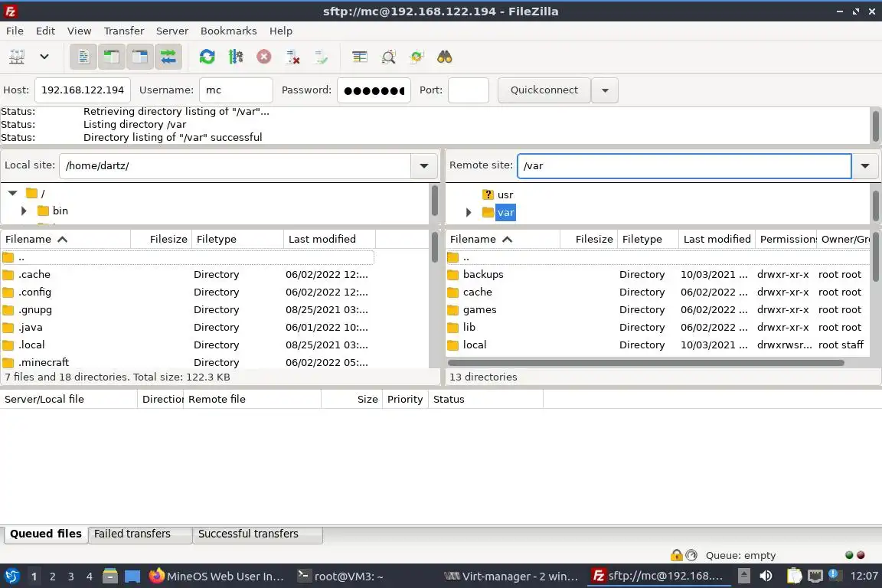Click the encryption lock icon in status bar

tap(676, 555)
